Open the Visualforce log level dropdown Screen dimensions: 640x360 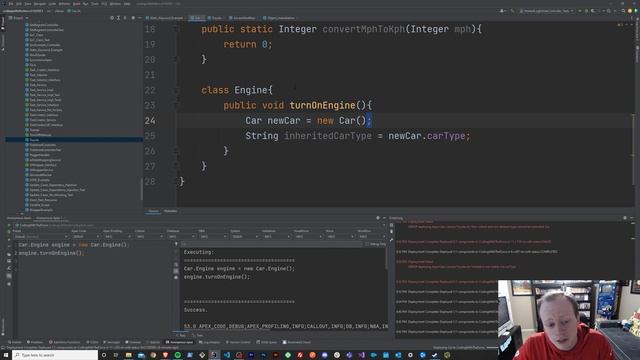click(308, 237)
